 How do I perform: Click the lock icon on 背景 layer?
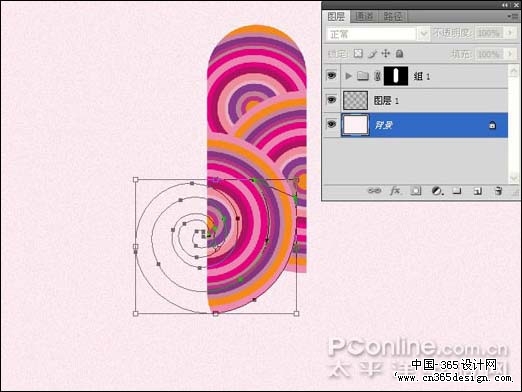pyautogui.click(x=492, y=125)
